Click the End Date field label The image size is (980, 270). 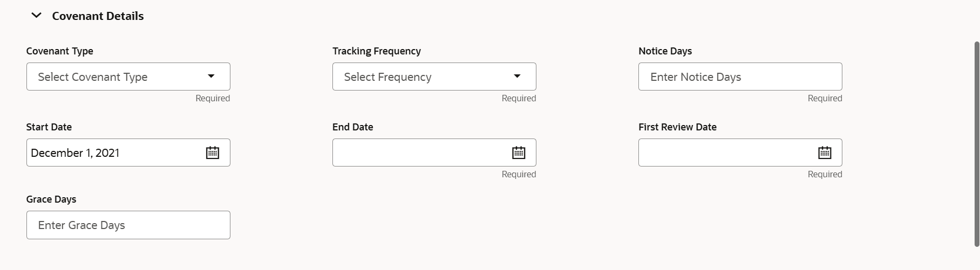coord(352,127)
